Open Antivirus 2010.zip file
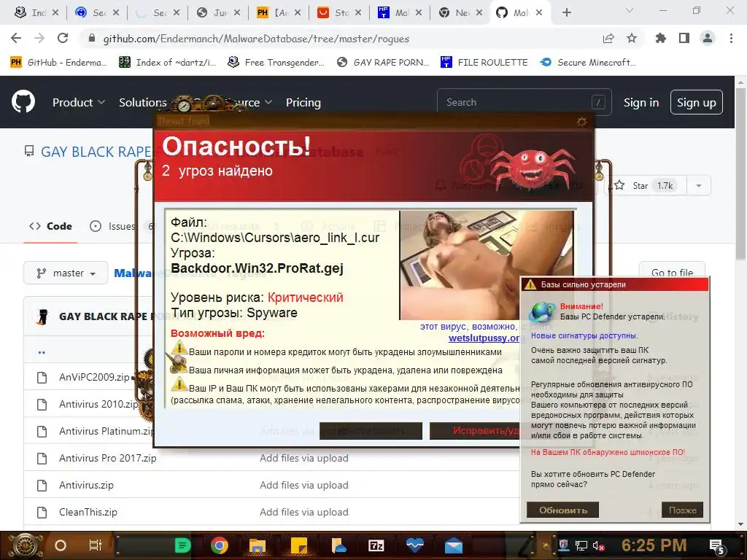This screenshot has height=560, width=747. (x=98, y=404)
